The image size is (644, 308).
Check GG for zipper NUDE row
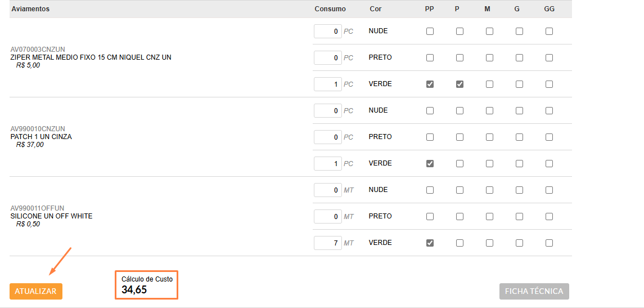pyautogui.click(x=549, y=32)
